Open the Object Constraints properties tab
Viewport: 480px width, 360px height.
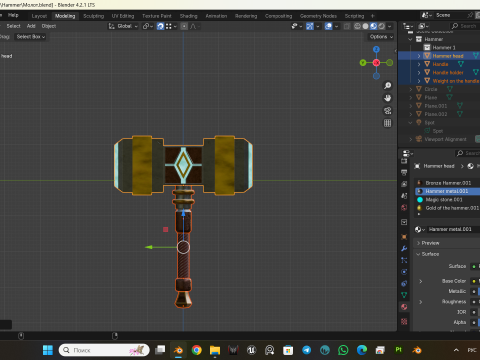click(x=404, y=283)
